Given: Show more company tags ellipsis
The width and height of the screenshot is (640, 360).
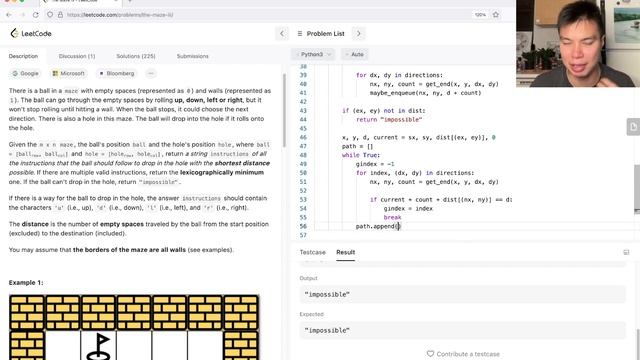Looking at the screenshot, I should pos(151,73).
